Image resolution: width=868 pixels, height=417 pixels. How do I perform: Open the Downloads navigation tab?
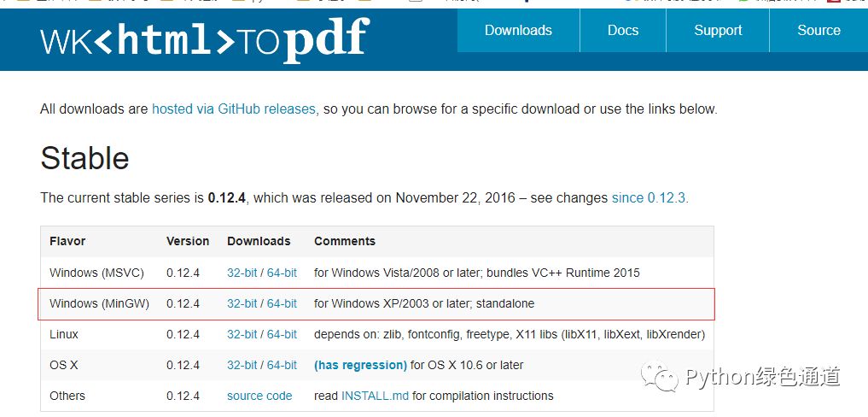tap(518, 31)
